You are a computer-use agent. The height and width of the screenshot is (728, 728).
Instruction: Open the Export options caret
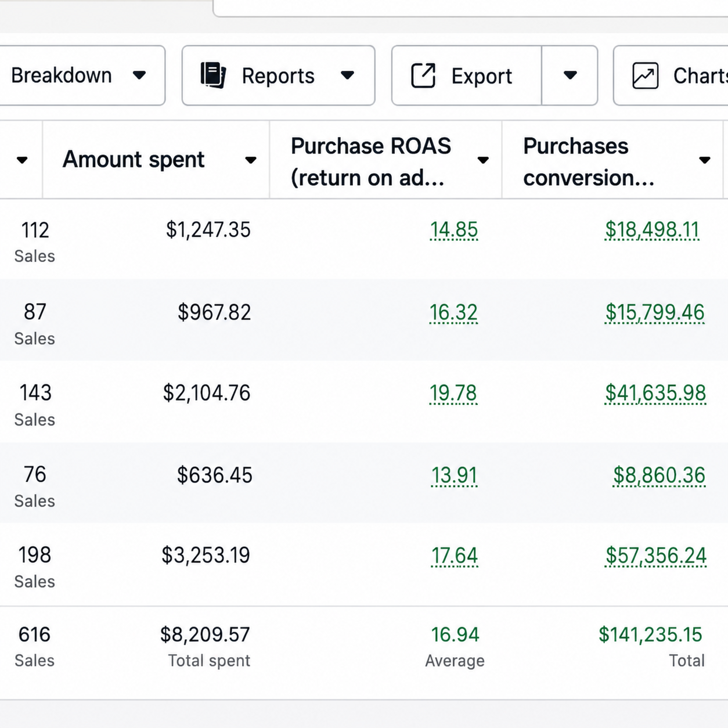[x=570, y=75]
